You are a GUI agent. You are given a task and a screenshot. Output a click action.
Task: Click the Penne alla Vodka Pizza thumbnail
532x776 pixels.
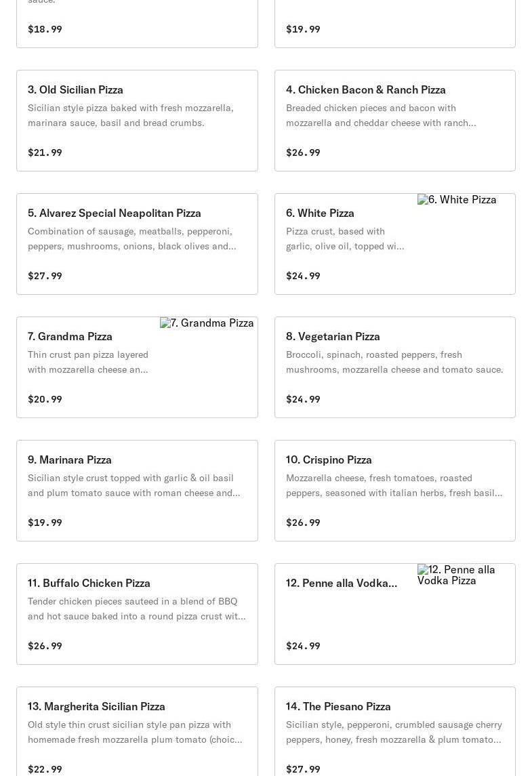tap(457, 575)
